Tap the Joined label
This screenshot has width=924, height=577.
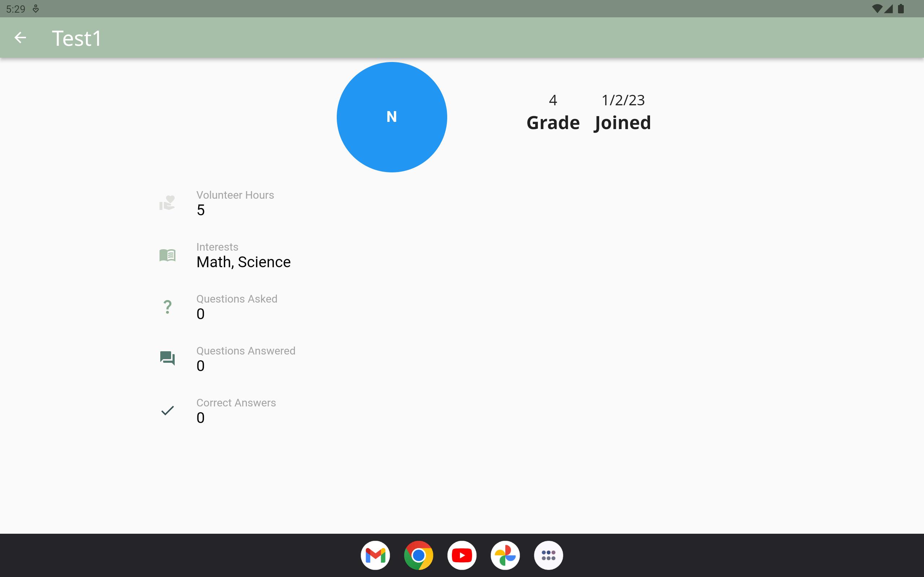[x=622, y=123]
